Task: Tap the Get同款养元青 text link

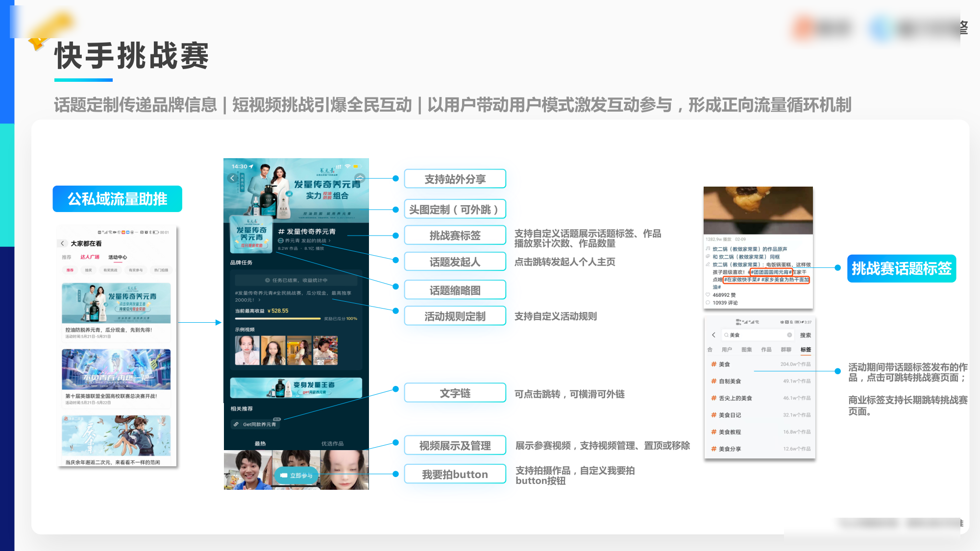Action: 259,425
